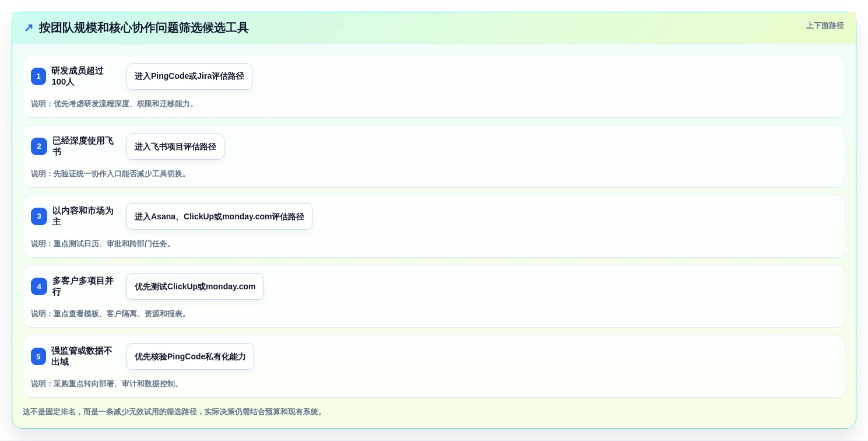868x441 pixels.
Task: Select the step 3 number badge
Action: [x=39, y=216]
